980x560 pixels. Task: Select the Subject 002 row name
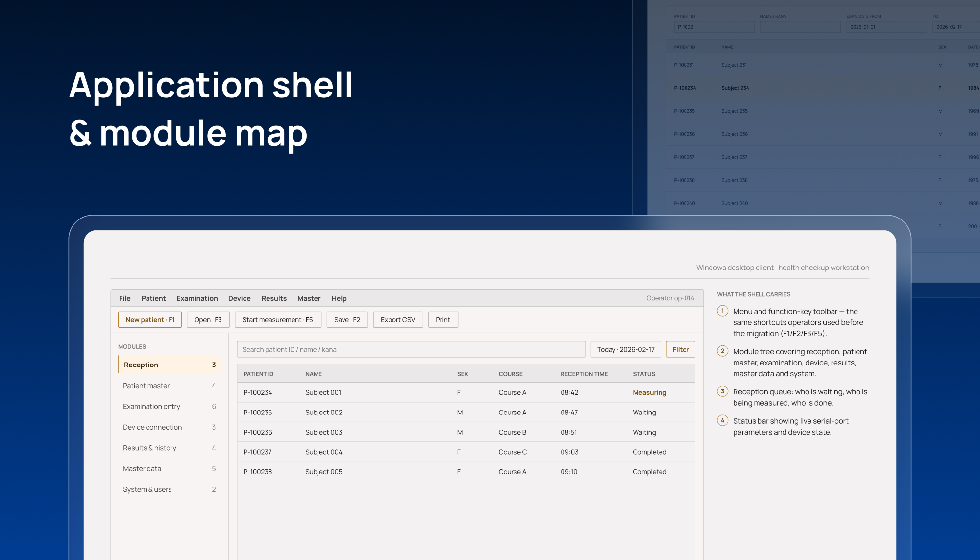323,413
